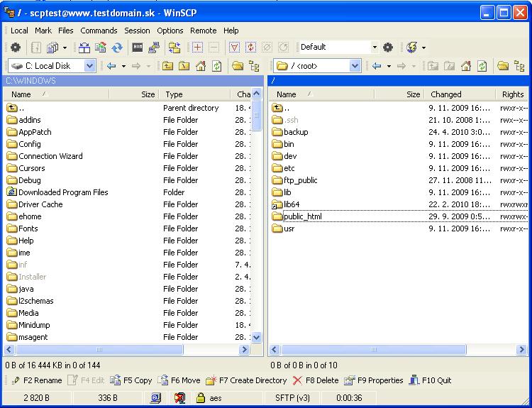Open the C: Local Disk drive dropdown
The width and height of the screenshot is (532, 408).
point(89,66)
